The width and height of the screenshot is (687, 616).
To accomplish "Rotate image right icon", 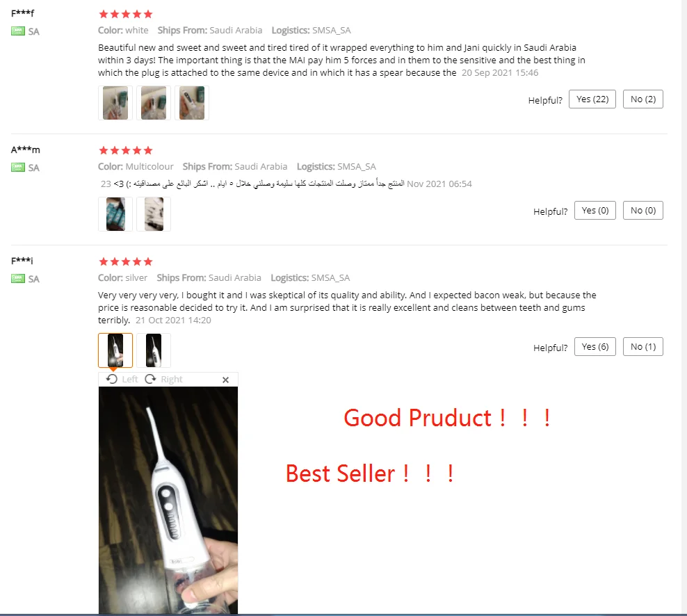I will [x=150, y=379].
